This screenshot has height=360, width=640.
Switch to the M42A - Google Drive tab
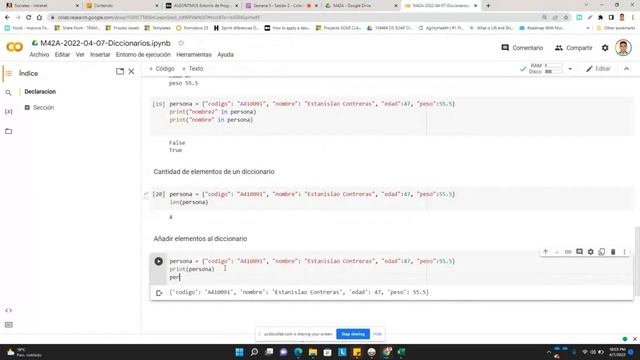[360, 6]
